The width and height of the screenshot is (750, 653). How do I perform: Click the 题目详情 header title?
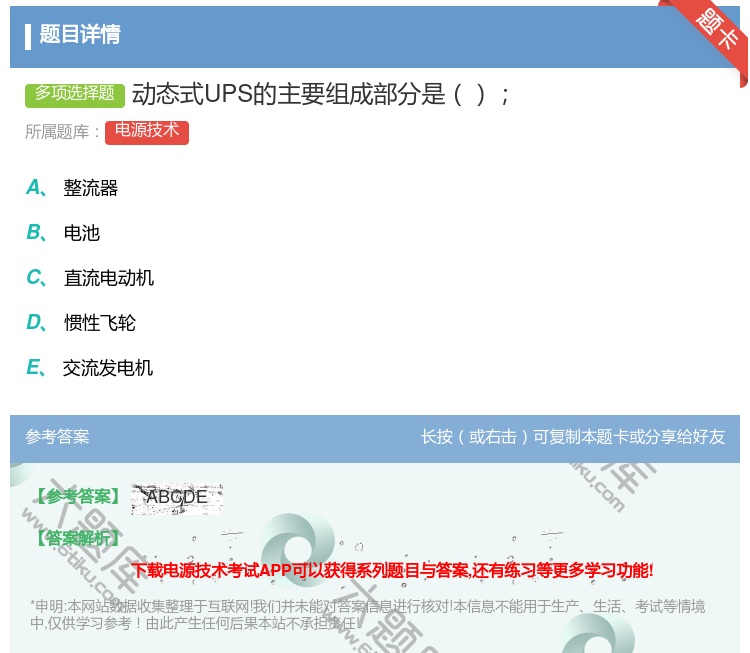point(80,34)
